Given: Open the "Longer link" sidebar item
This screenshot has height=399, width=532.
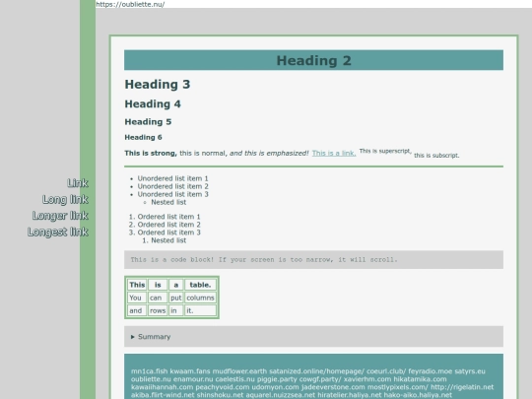Looking at the screenshot, I should [x=60, y=216].
